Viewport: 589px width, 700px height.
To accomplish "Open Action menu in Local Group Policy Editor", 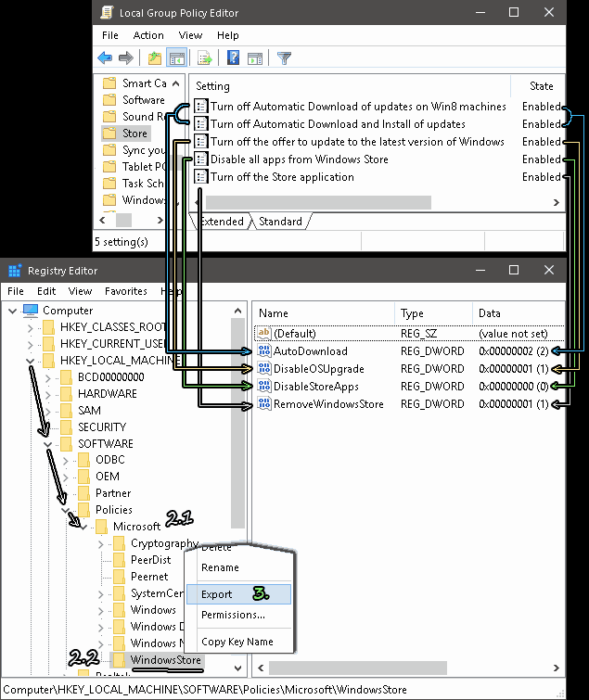I will (148, 35).
